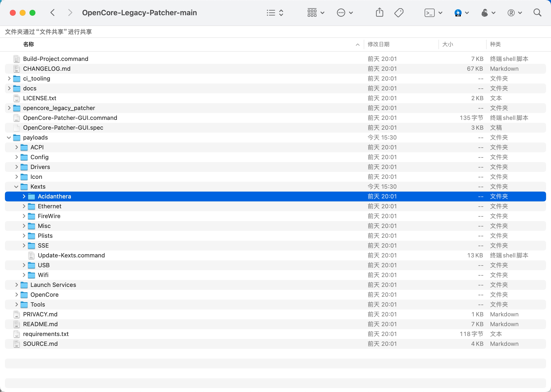Expand the Acidanthera folder
The height and width of the screenshot is (392, 551).
24,196
